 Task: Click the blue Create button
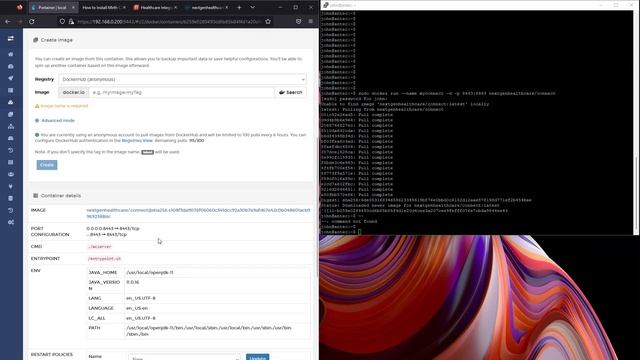pos(47,165)
